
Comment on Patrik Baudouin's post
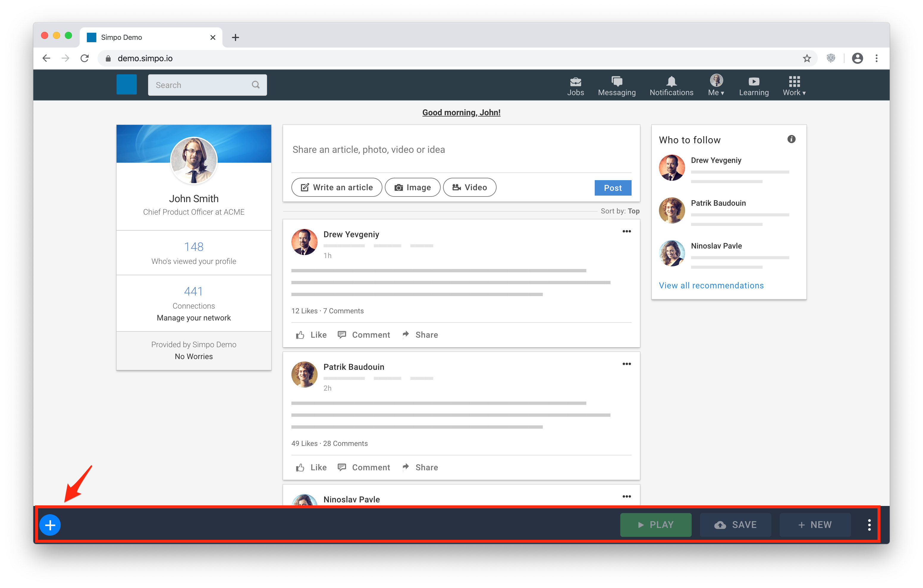click(363, 467)
